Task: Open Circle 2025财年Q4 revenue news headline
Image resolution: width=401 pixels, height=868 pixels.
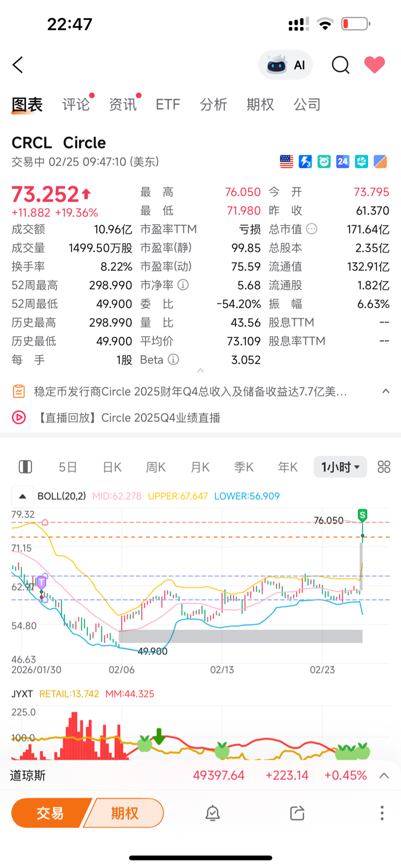Action: [x=190, y=392]
